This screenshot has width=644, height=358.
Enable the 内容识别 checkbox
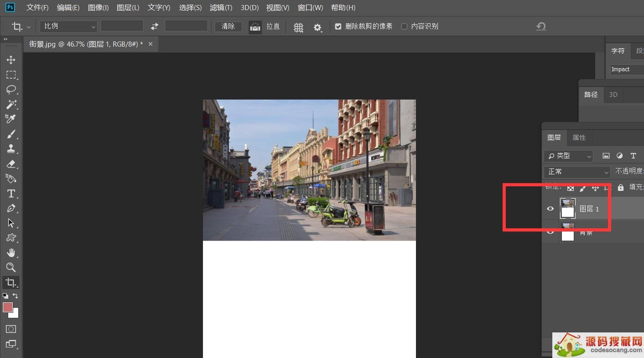pyautogui.click(x=404, y=26)
